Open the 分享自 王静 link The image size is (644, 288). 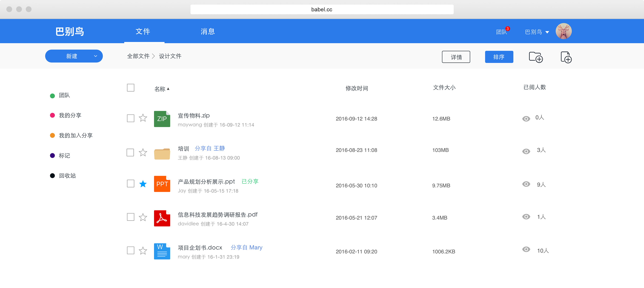210,148
